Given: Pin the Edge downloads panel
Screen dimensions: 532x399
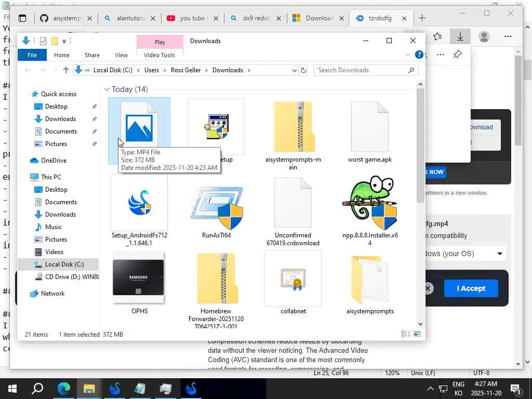Looking at the screenshot, I should [457, 54].
